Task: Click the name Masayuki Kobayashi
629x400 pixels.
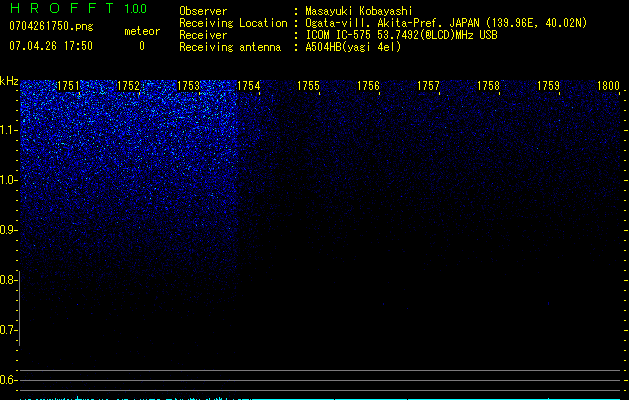Action: click(x=359, y=11)
